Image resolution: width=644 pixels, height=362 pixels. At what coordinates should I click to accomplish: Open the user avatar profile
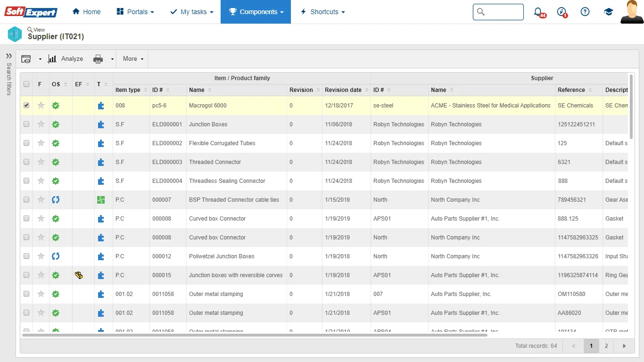coord(632,12)
